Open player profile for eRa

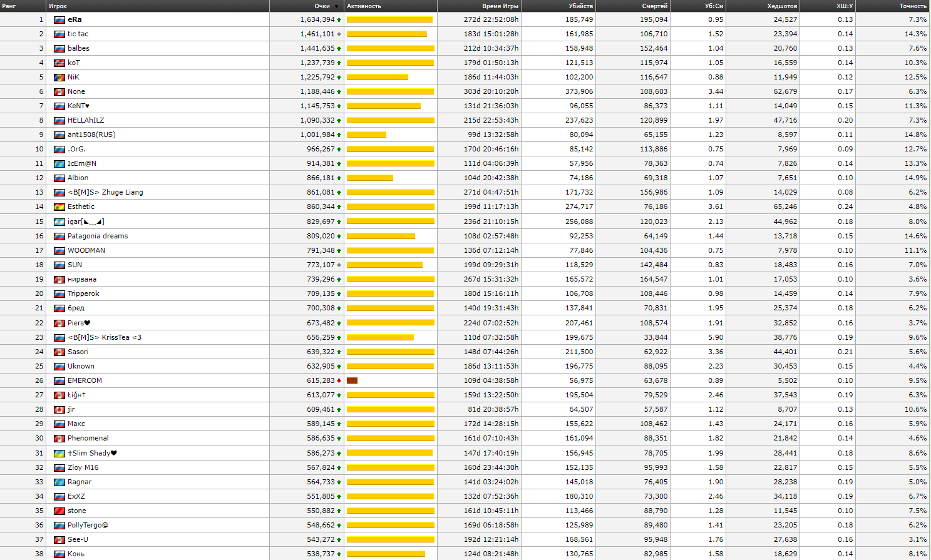[75, 20]
